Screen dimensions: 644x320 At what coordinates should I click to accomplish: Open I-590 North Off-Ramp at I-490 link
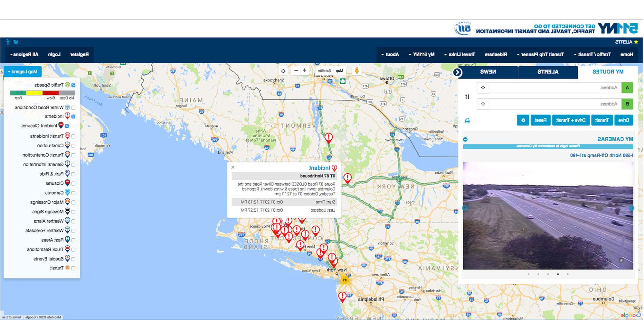click(601, 155)
